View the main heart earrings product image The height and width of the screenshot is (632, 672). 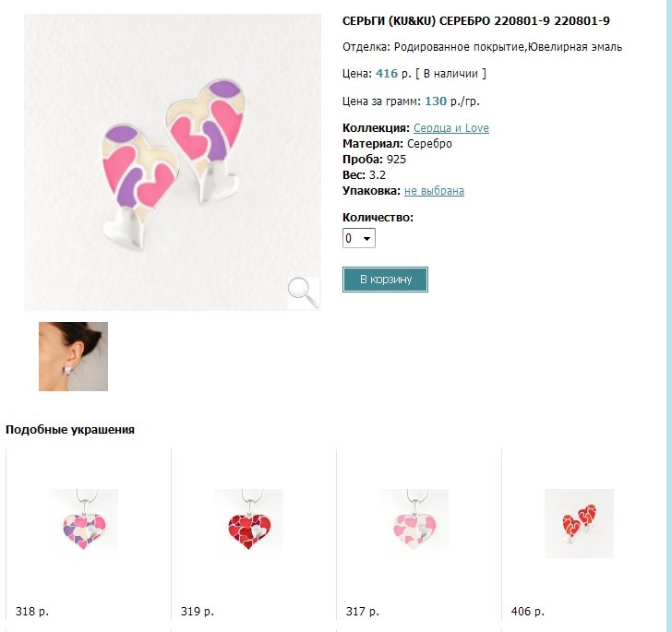pyautogui.click(x=173, y=162)
